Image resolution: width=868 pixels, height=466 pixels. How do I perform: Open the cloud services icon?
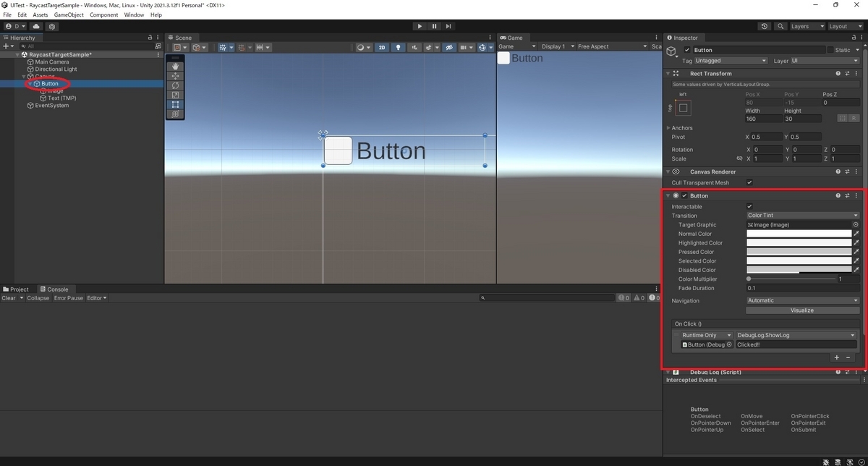pos(36,26)
